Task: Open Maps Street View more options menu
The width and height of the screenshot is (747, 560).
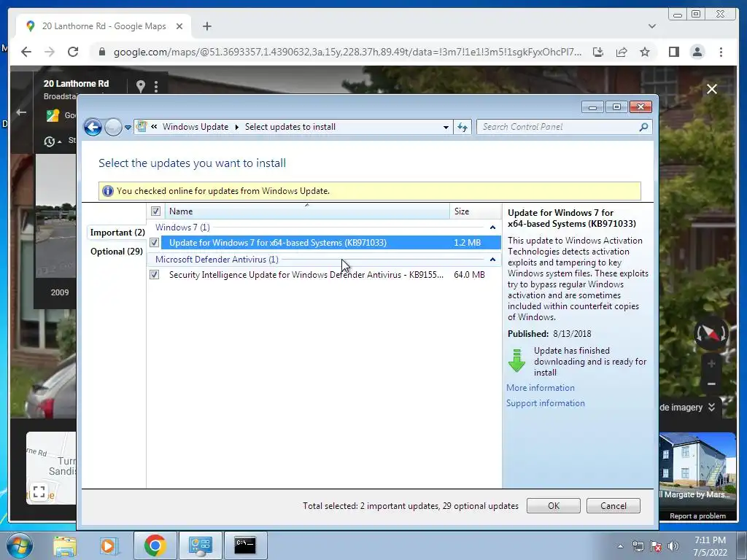Action: [156, 86]
